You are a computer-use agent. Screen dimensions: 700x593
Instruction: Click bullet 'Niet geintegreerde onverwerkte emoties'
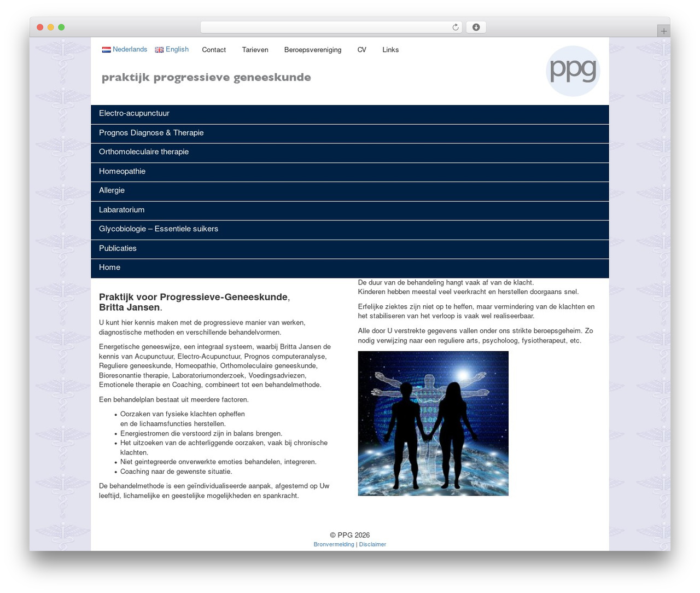coord(218,462)
